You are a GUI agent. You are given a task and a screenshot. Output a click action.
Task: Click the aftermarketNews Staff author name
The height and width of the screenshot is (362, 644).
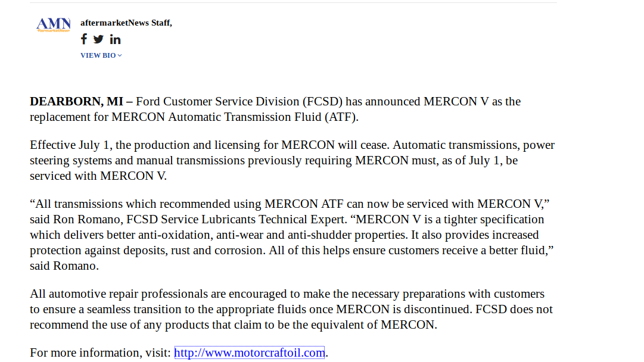coord(126,23)
